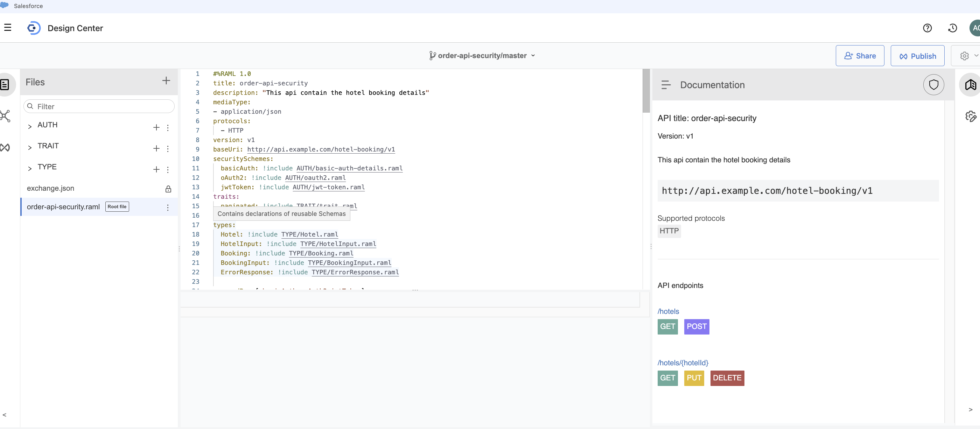Open the order-api-security/master branch dropdown

pyautogui.click(x=482, y=56)
